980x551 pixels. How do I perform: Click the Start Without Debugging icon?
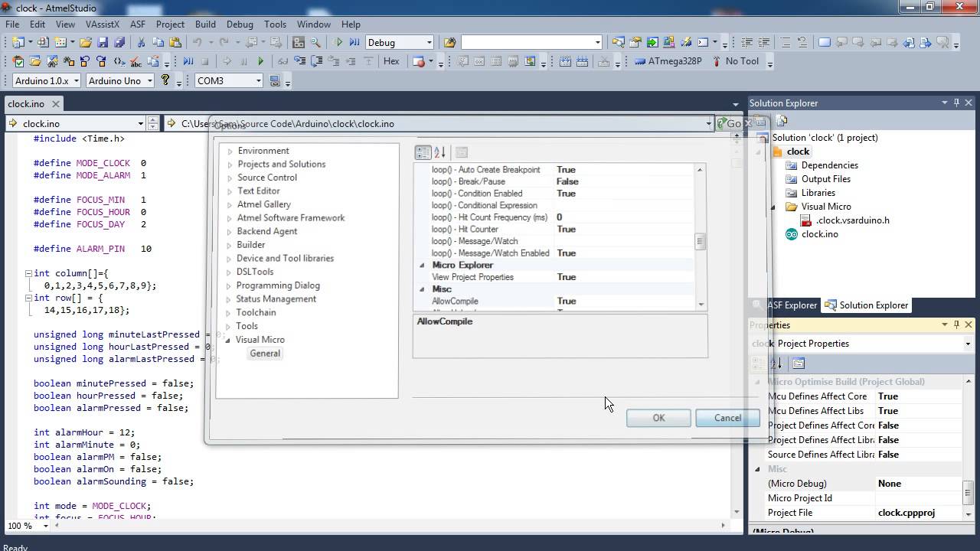pyautogui.click(x=354, y=43)
